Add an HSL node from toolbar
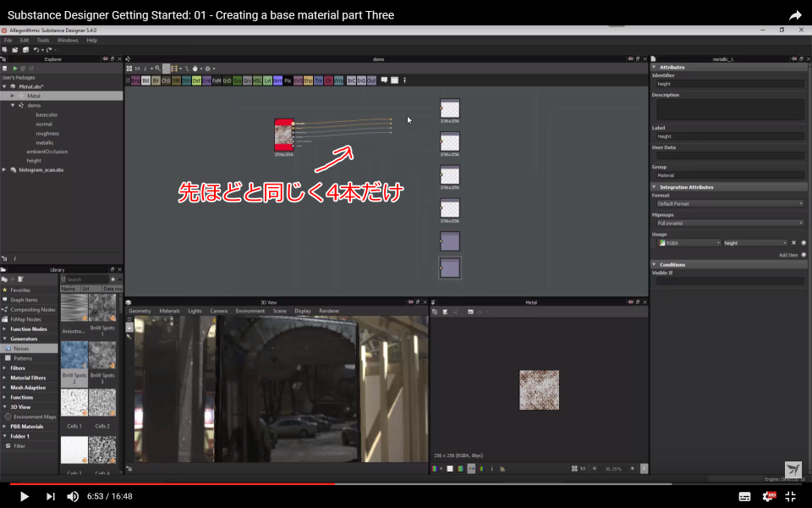 257,80
